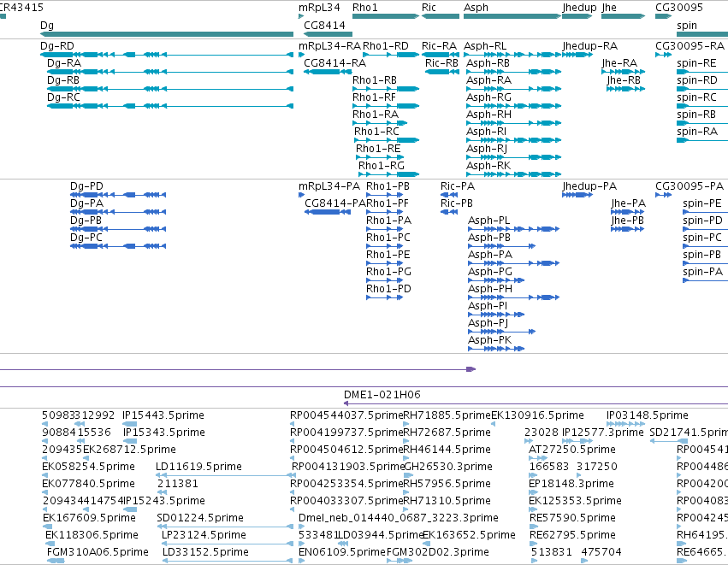Click protein Dg-PD

tap(118, 195)
